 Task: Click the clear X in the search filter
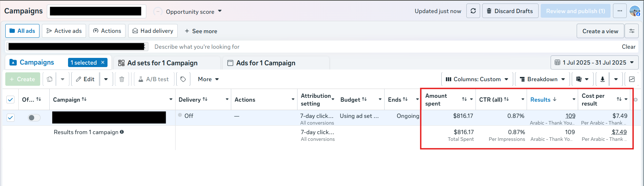pyautogui.click(x=144, y=47)
